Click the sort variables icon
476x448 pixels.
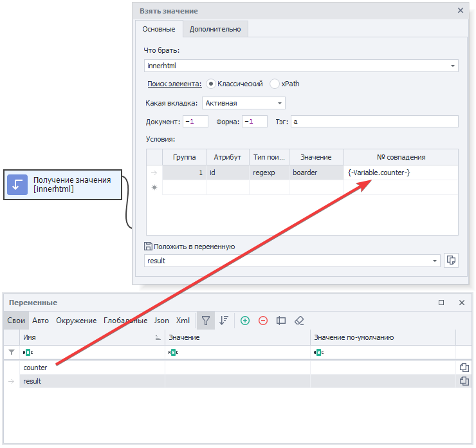tap(224, 321)
